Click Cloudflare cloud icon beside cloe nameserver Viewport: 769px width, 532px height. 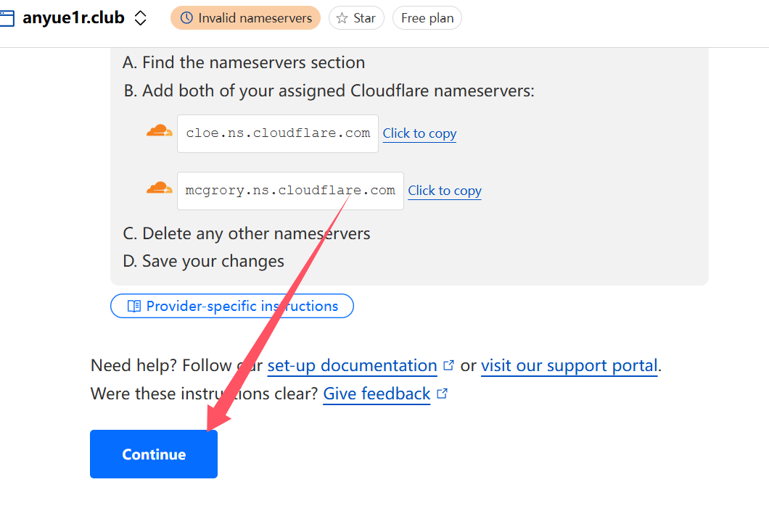click(160, 131)
